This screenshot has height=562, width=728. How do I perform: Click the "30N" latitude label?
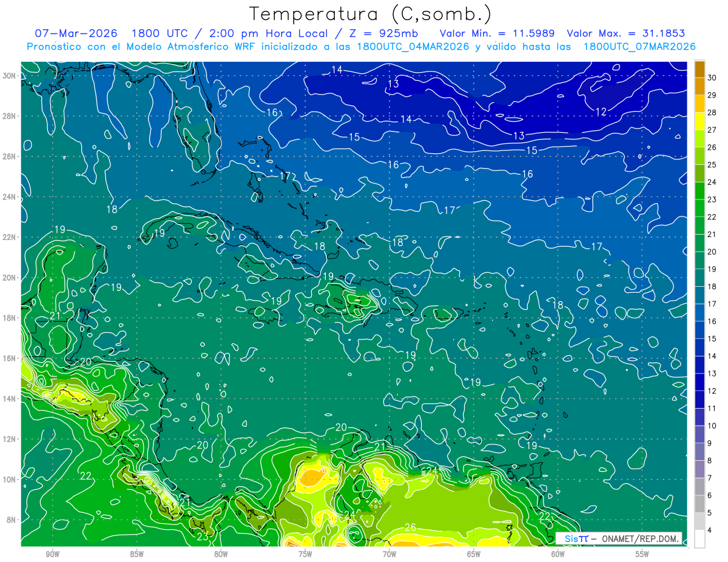pyautogui.click(x=9, y=76)
